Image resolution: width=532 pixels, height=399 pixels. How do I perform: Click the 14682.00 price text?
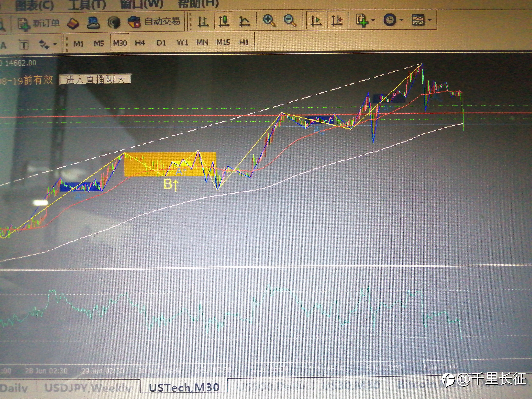click(x=21, y=63)
